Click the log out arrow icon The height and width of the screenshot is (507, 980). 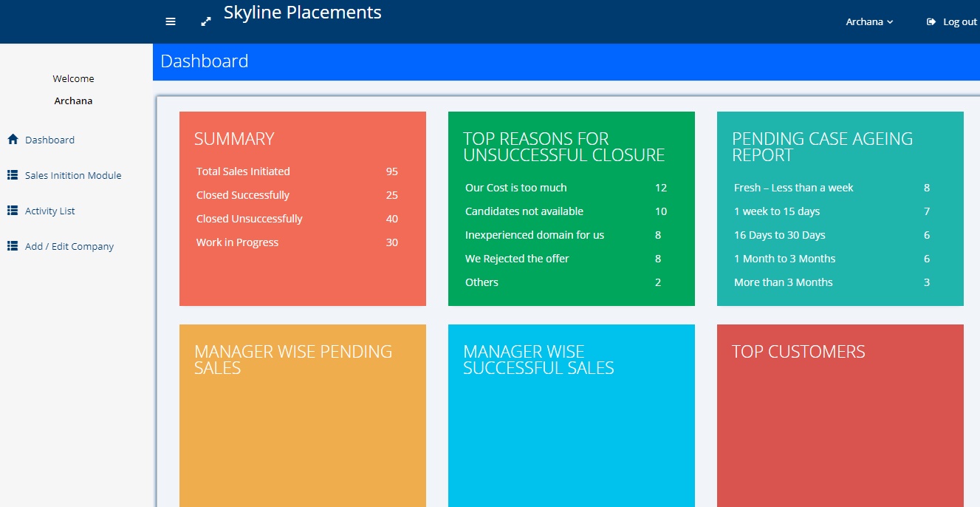click(x=931, y=22)
